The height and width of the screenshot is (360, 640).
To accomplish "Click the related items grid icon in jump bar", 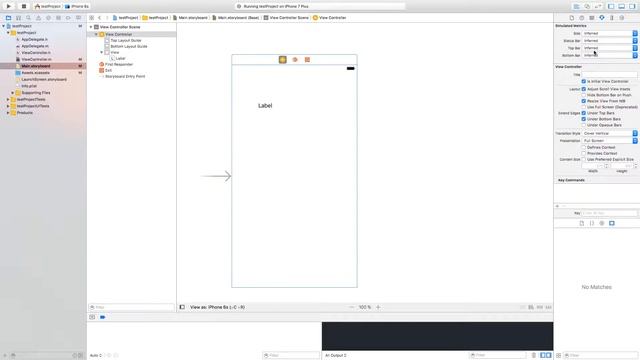I will click(91, 18).
